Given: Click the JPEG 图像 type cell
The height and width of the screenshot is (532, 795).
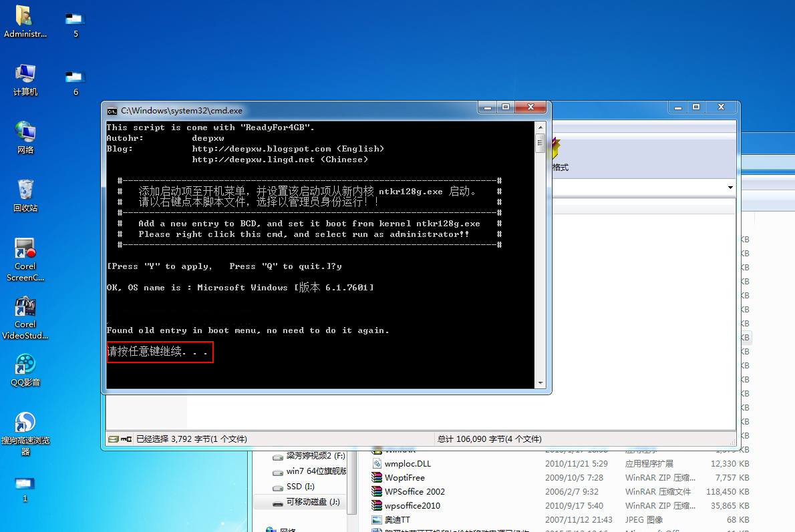Looking at the screenshot, I should 644,520.
